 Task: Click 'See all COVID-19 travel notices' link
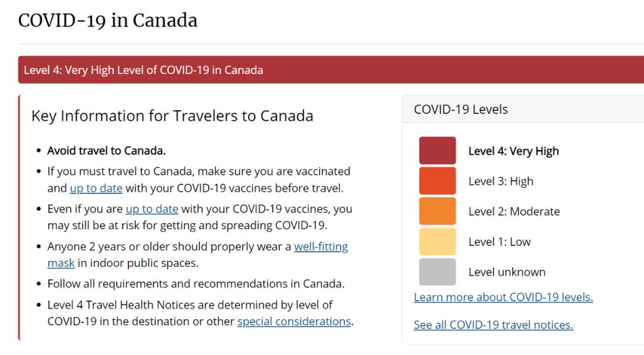[x=493, y=325]
